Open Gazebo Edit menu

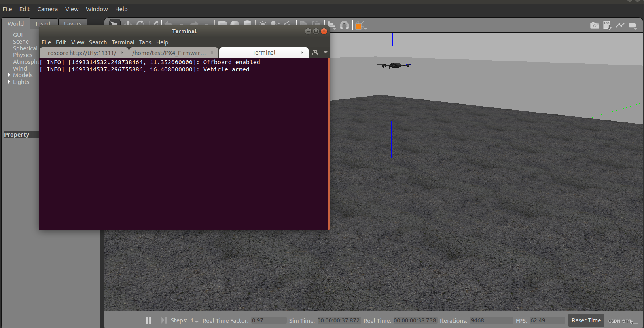[x=25, y=9]
